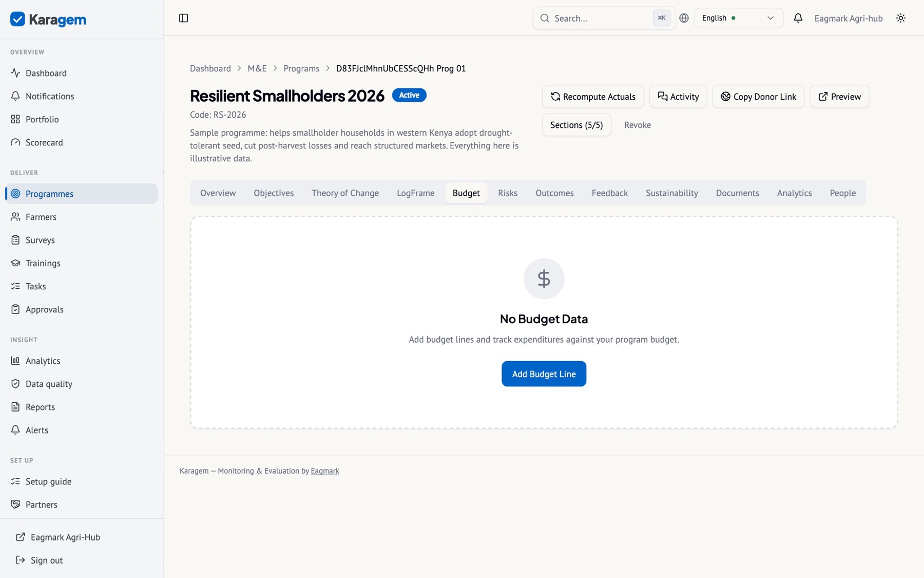Viewport: 924px width, 578px height.
Task: Click the Scorecard gauge icon
Action: [15, 142]
